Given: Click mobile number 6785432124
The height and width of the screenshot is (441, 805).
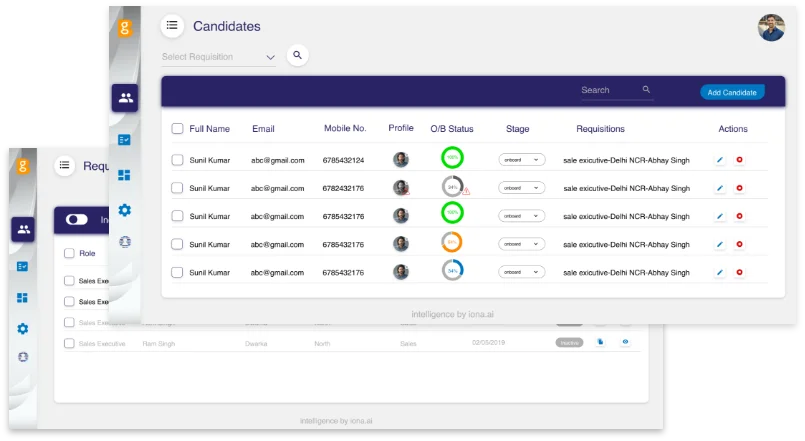Looking at the screenshot, I should pyautogui.click(x=343, y=160).
